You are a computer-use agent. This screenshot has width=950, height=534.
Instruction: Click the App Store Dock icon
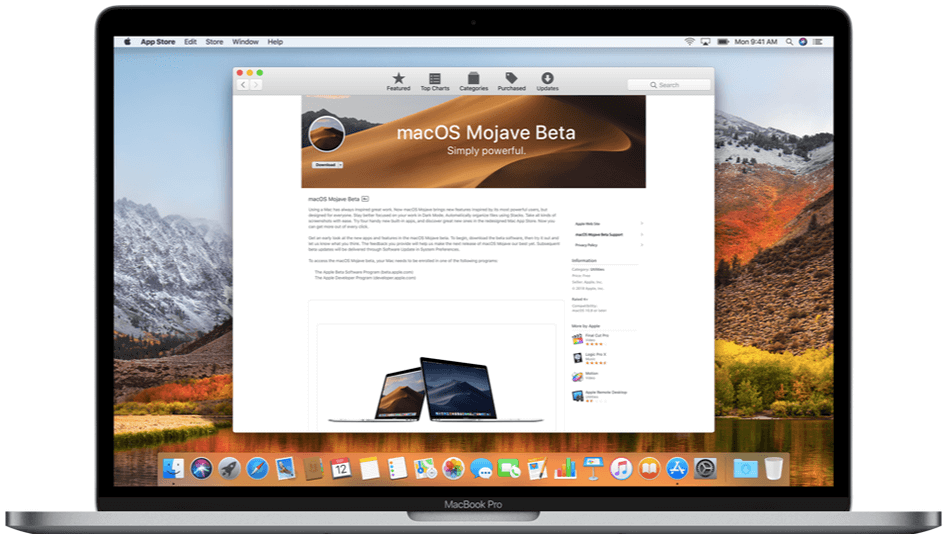[677, 469]
